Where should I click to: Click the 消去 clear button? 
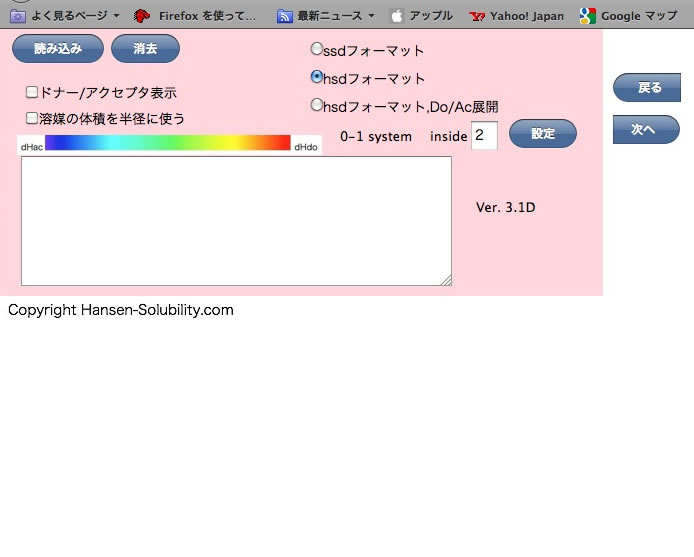[145, 48]
